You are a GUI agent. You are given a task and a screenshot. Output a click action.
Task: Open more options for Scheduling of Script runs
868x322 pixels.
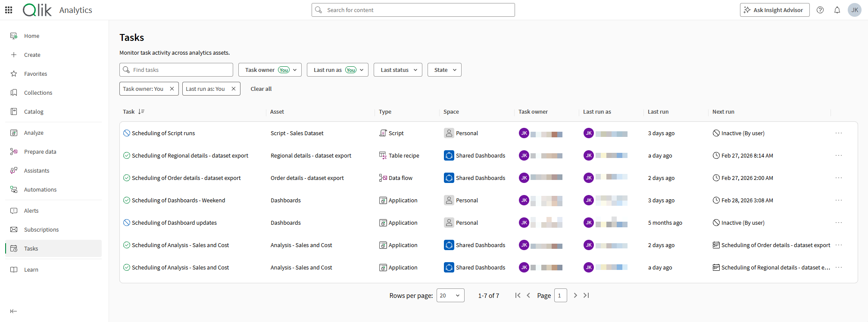(838, 133)
